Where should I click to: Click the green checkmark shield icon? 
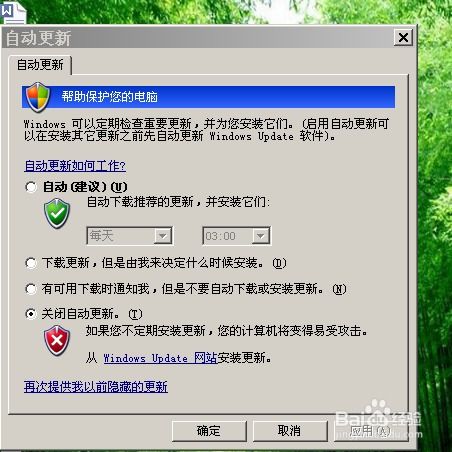pos(57,213)
